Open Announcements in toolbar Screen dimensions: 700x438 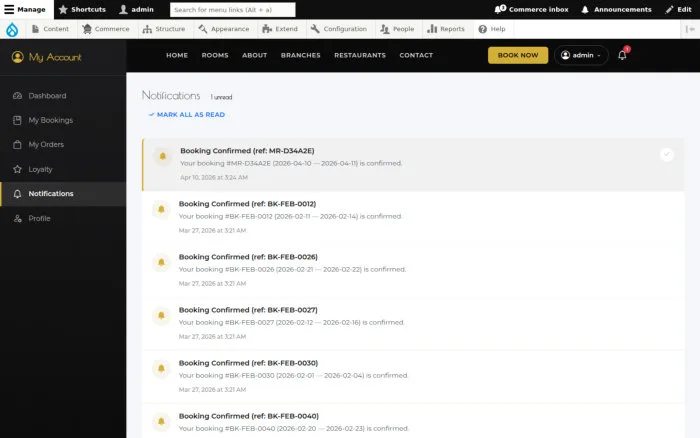[616, 9]
